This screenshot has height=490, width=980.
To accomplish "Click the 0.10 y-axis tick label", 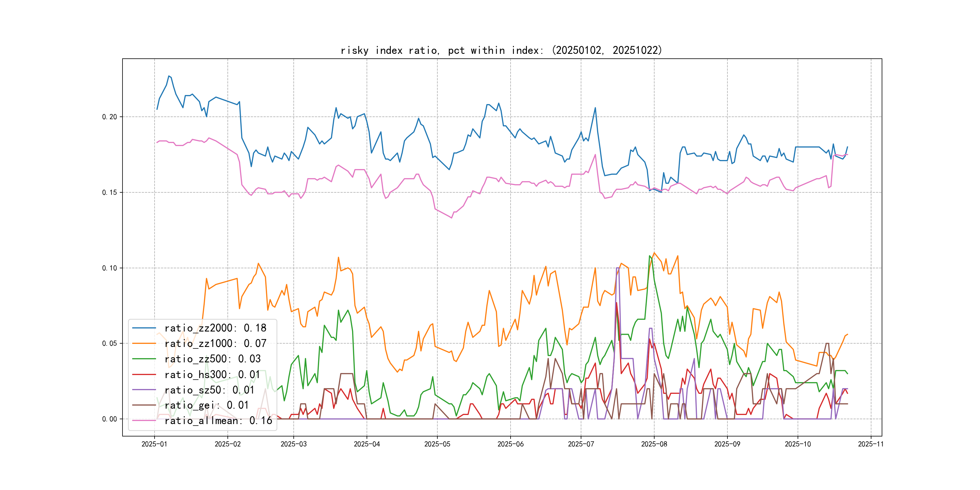I will point(109,268).
